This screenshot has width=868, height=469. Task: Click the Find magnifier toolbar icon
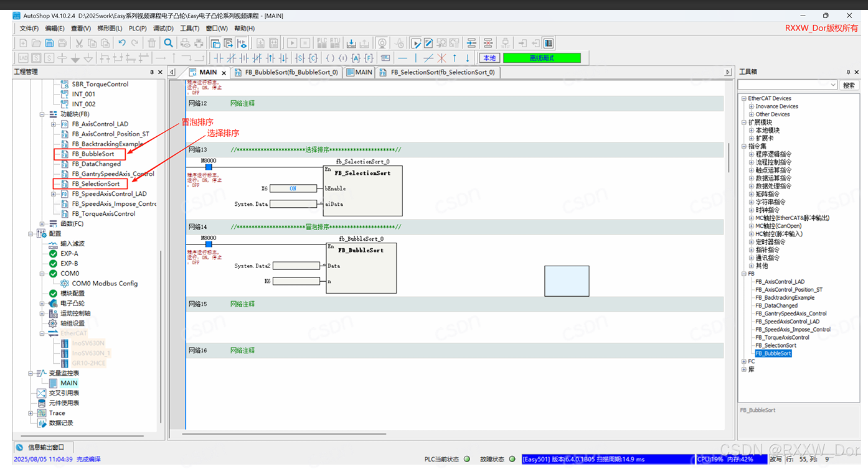pos(168,43)
